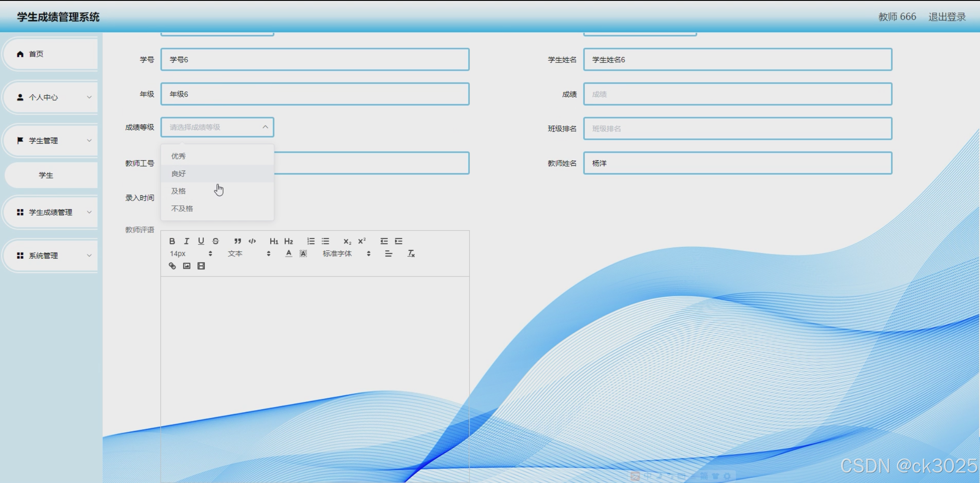Select 优秀 from grade level list
Viewport: 980px width, 483px height.
pyautogui.click(x=178, y=156)
